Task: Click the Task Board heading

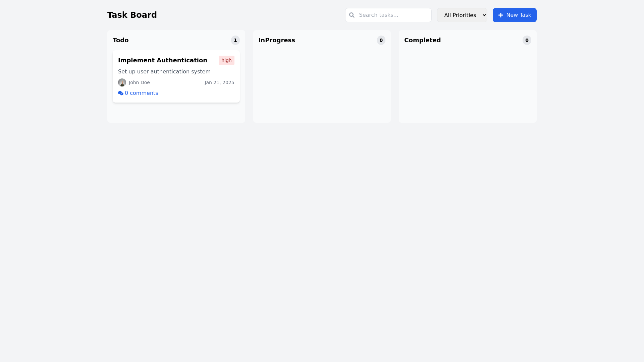Action: [x=132, y=15]
